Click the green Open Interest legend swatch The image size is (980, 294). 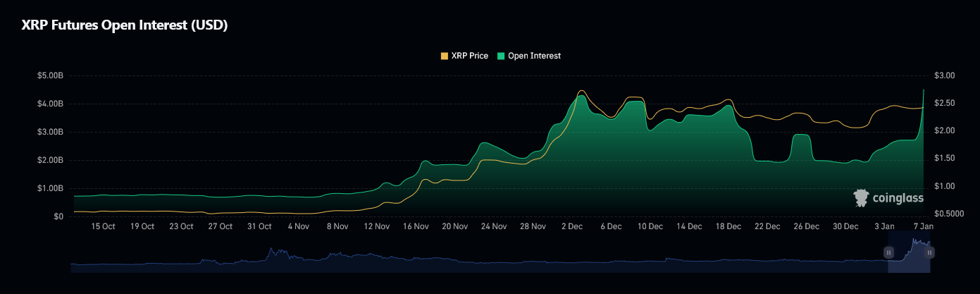(501, 56)
